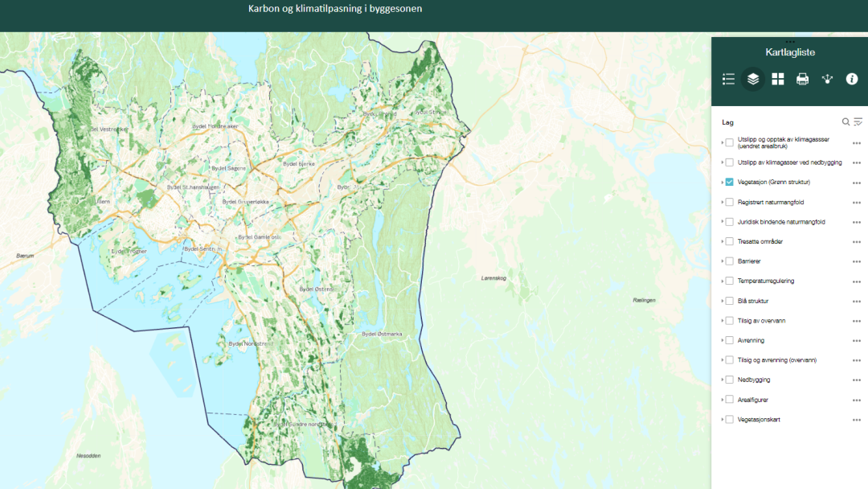Open the share network icon

827,79
